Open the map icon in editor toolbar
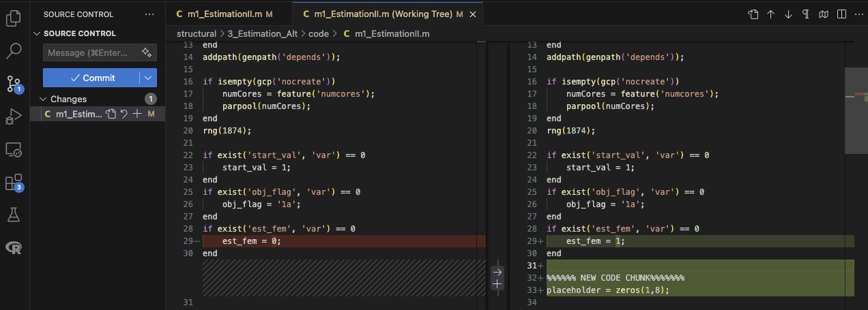 coord(824,14)
